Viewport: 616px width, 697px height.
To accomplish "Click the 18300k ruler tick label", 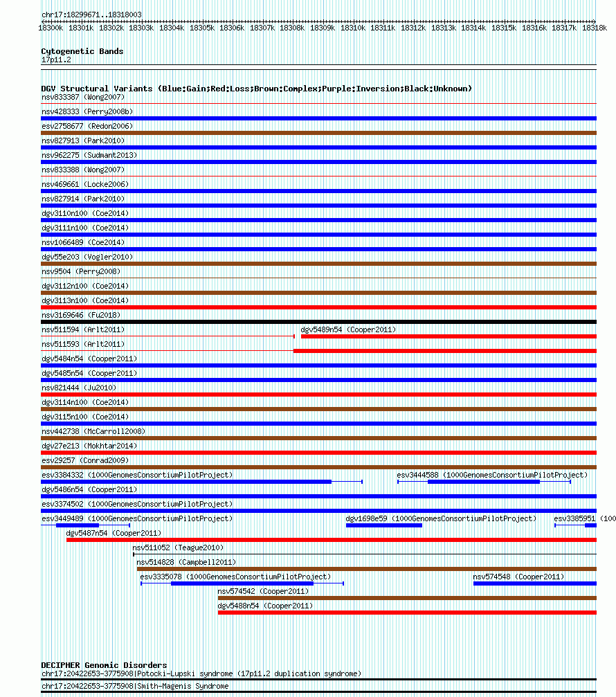I will (51, 28).
